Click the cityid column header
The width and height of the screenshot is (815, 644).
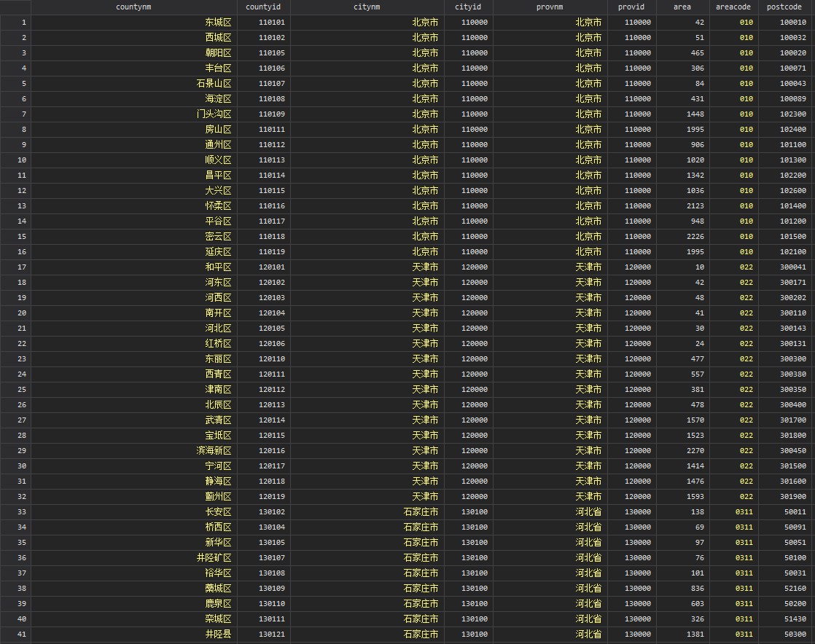[468, 7]
